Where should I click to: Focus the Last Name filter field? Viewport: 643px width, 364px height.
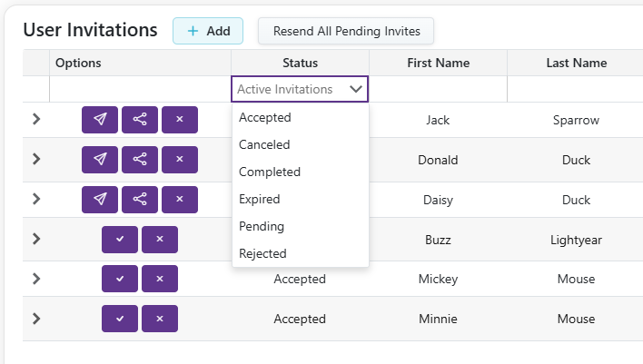pos(575,89)
